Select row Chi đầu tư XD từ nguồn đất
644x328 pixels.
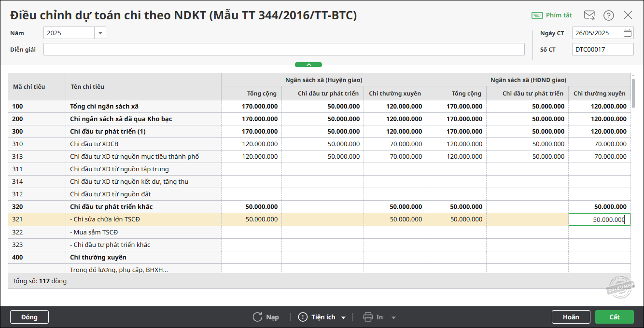(x=319, y=194)
